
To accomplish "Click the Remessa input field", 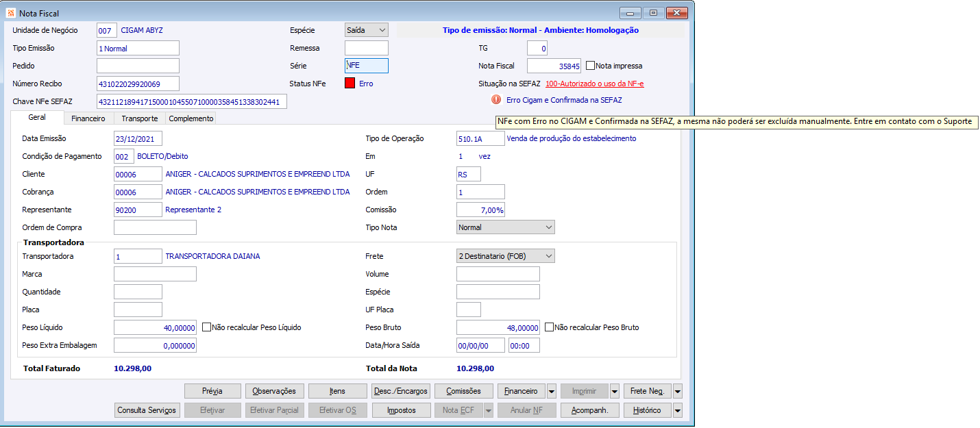I will (367, 48).
